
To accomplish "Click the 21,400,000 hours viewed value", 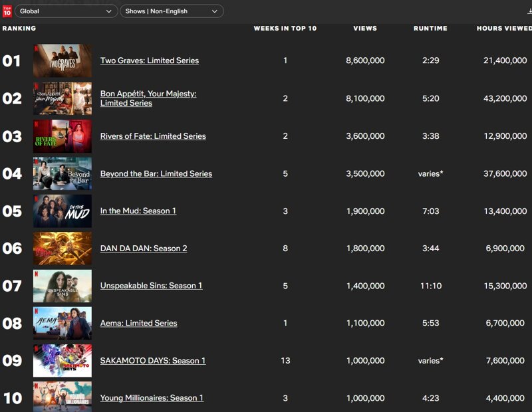I will pyautogui.click(x=505, y=60).
